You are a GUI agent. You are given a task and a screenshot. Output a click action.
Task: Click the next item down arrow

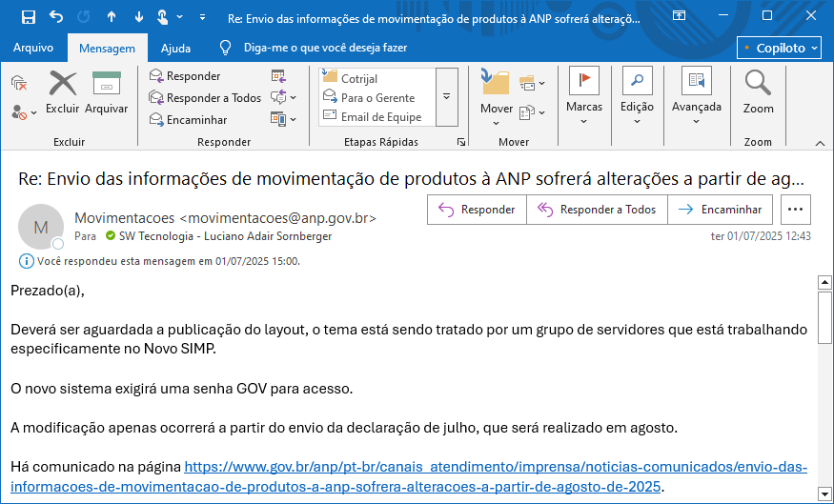click(x=138, y=17)
